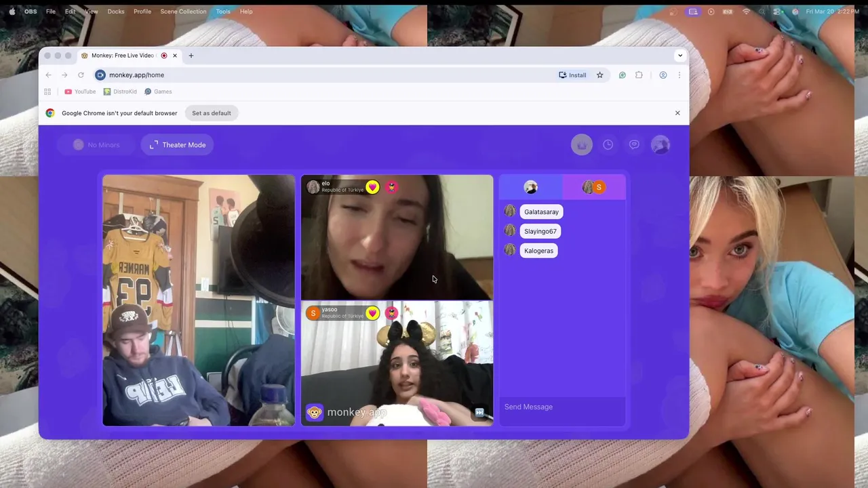Select the Kalogeras chat message
The height and width of the screenshot is (488, 868).
(538, 251)
